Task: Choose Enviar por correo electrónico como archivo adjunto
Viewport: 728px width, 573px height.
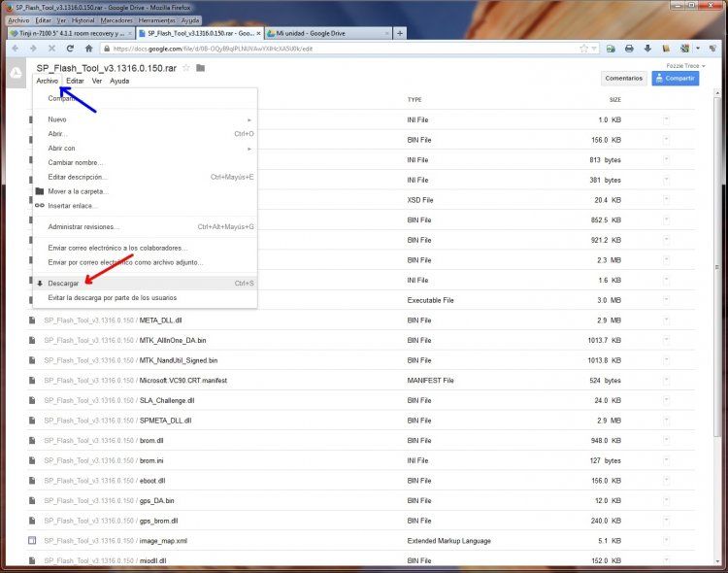Action: click(x=145, y=262)
